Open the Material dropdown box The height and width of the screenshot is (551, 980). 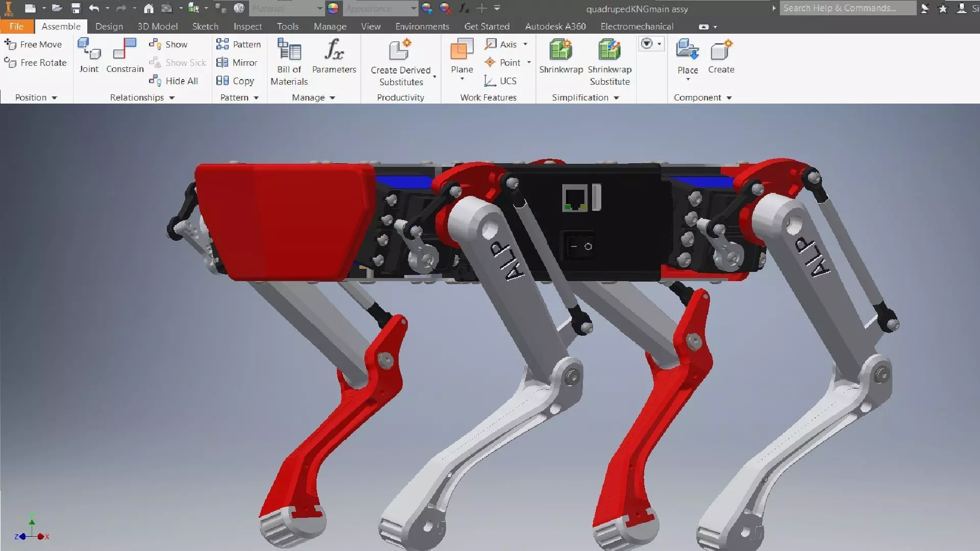tap(320, 8)
